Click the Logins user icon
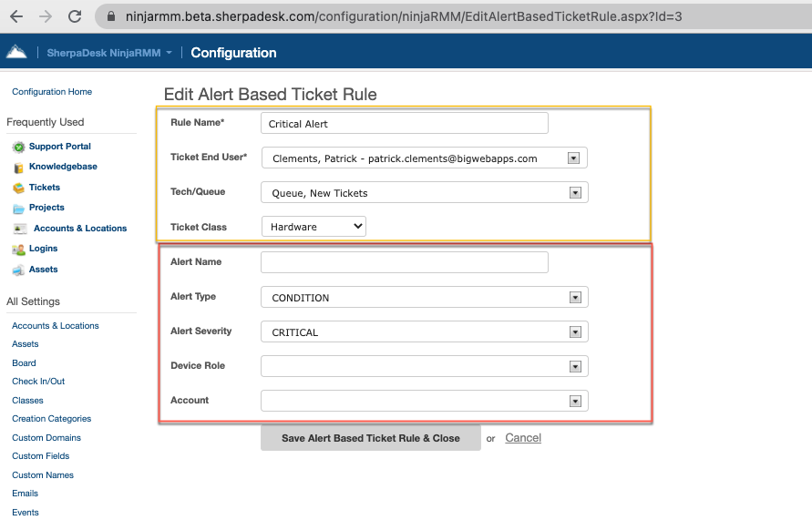Screen dimensions: 812x520 (18, 250)
